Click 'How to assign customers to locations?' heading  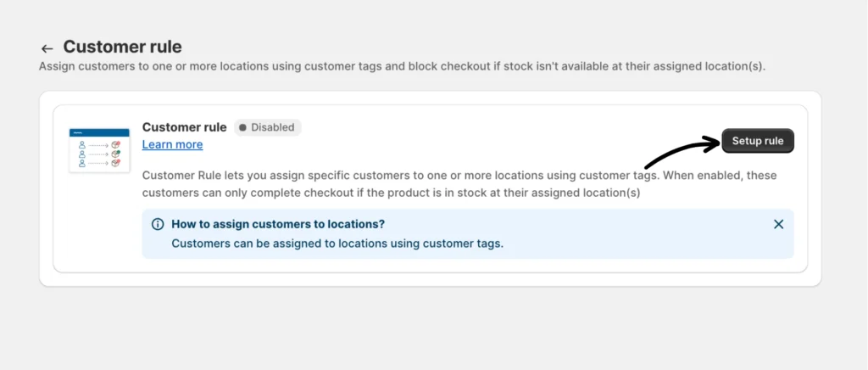tap(278, 224)
